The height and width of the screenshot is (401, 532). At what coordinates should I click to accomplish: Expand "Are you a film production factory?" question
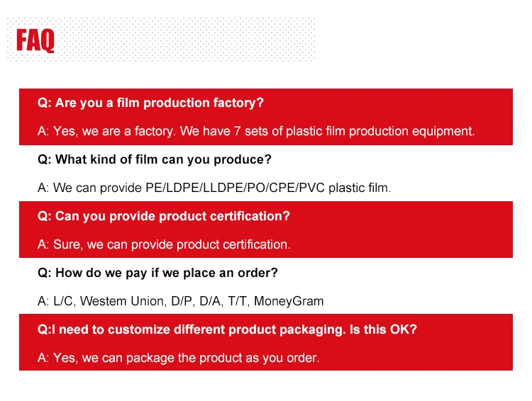[x=150, y=103]
